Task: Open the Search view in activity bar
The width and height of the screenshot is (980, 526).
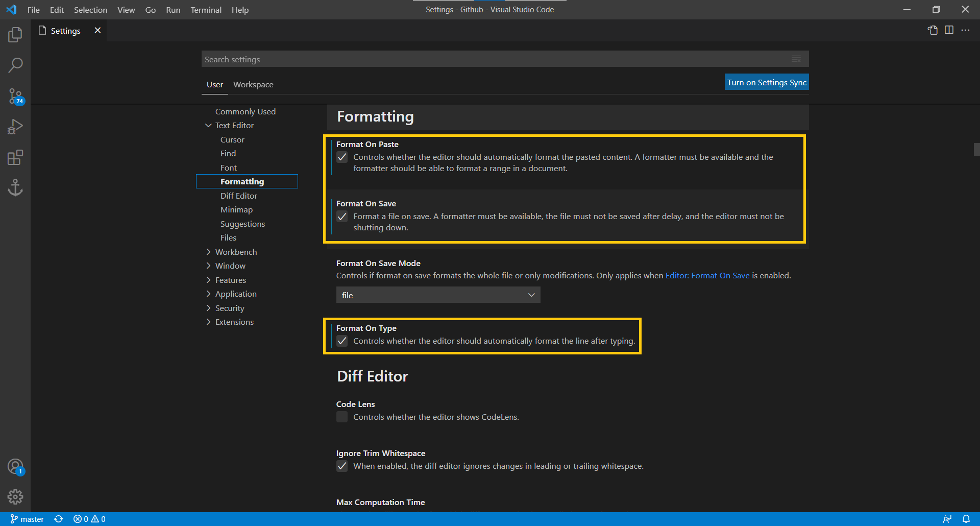Action: coord(15,65)
